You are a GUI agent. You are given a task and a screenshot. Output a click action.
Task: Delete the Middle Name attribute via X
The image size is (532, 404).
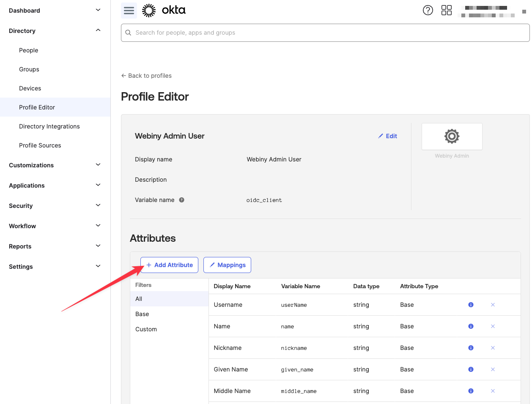493,391
